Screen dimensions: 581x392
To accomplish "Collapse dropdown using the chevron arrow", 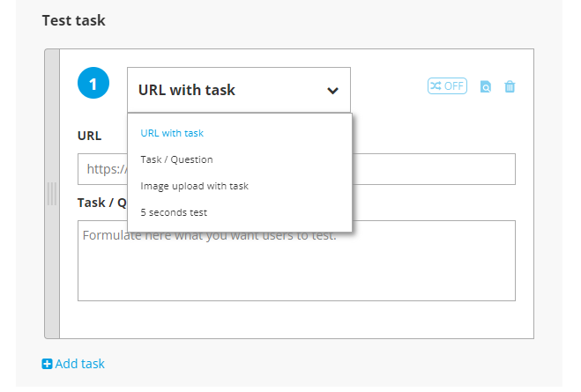I will (x=332, y=91).
